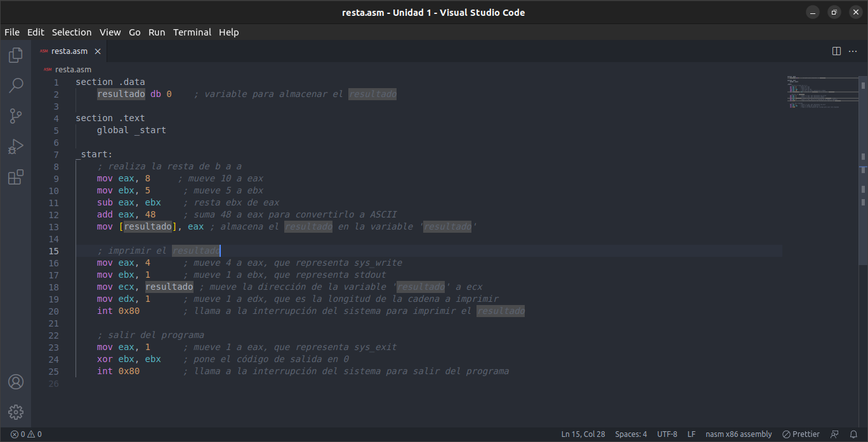Open the Terminal menu

(192, 32)
